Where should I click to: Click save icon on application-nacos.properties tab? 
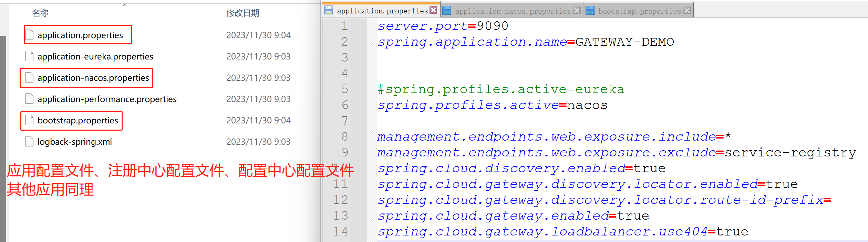click(447, 11)
